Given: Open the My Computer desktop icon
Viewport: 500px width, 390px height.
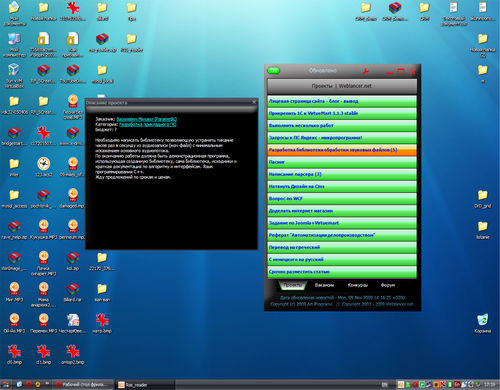Looking at the screenshot, I should pyautogui.click(x=14, y=45).
